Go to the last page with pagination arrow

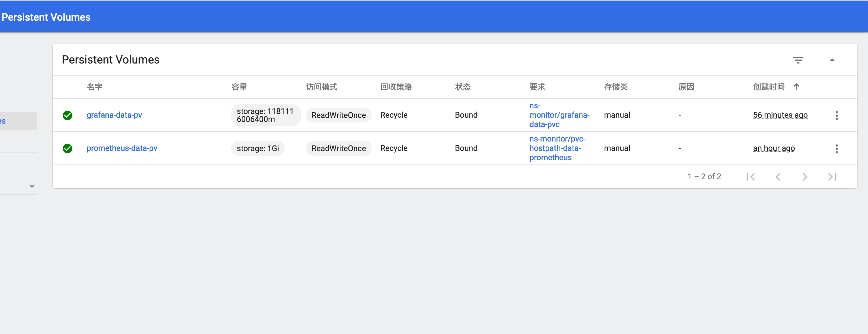[x=832, y=176]
